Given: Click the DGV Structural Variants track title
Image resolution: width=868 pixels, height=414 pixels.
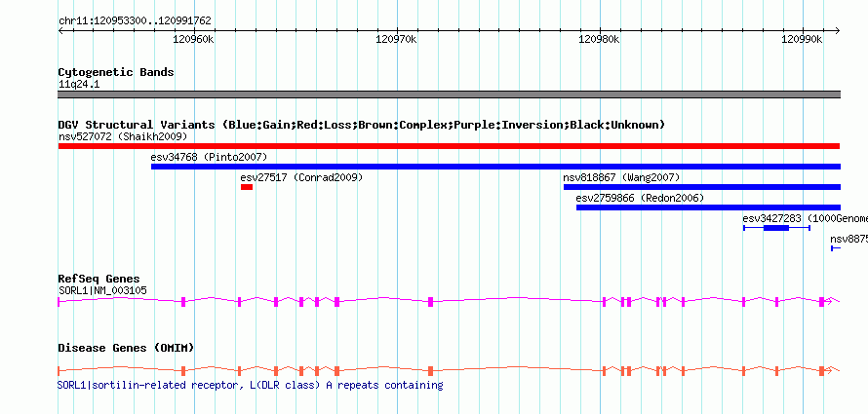Looking at the screenshot, I should (x=362, y=125).
